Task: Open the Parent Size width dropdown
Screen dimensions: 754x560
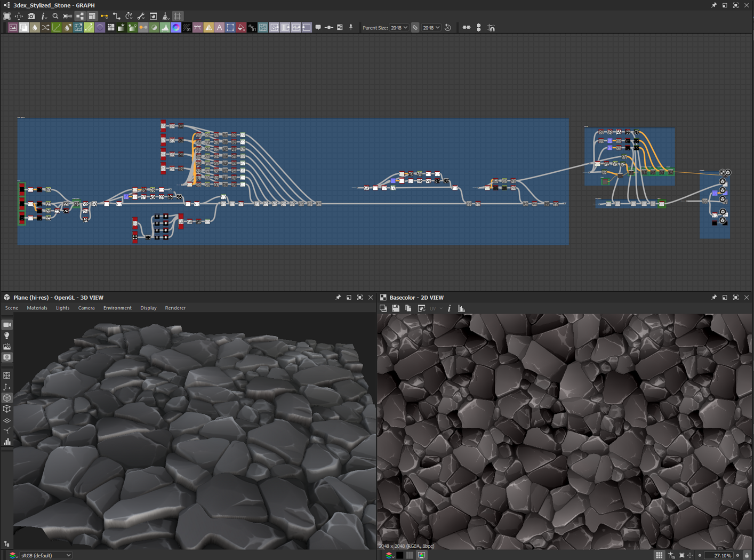Action: 399,28
